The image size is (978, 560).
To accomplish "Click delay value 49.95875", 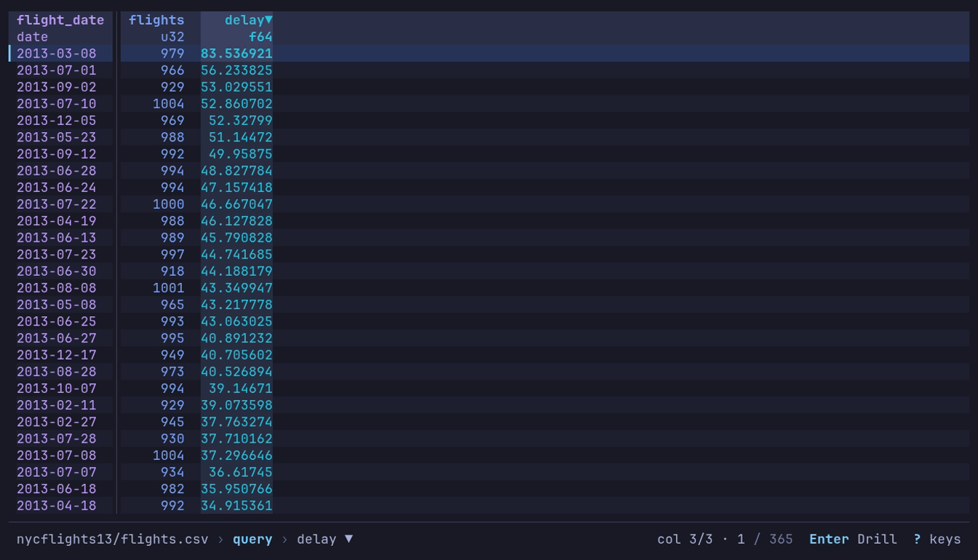I will [x=240, y=154].
